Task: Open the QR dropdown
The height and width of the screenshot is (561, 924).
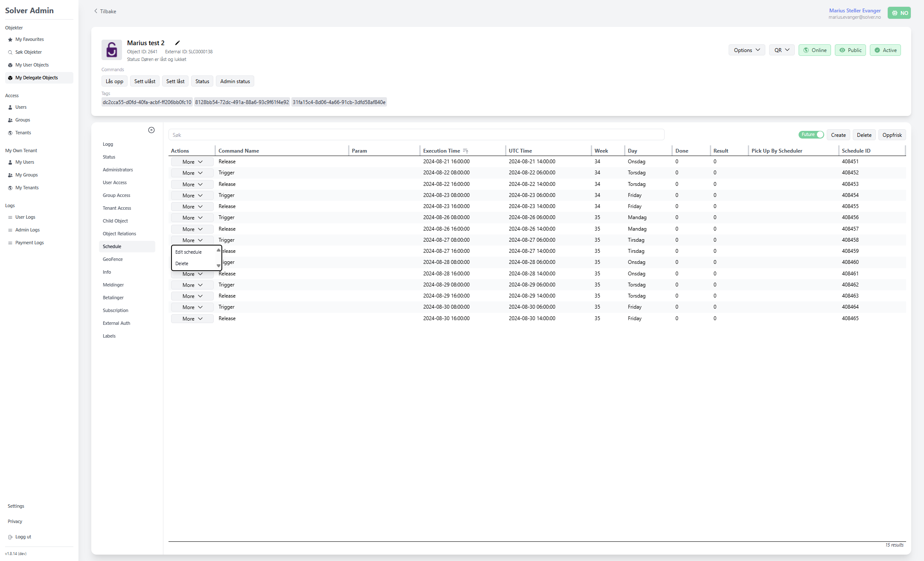Action: point(782,50)
